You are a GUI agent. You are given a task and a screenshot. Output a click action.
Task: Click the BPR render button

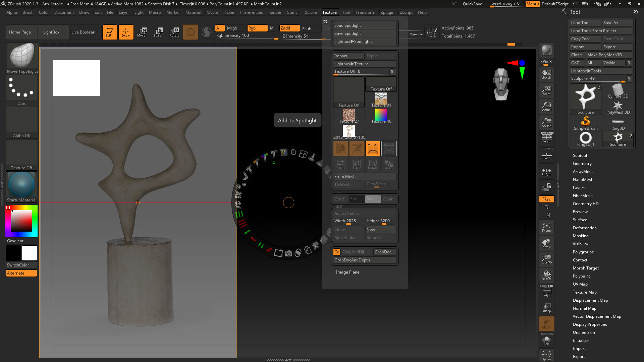click(x=546, y=50)
